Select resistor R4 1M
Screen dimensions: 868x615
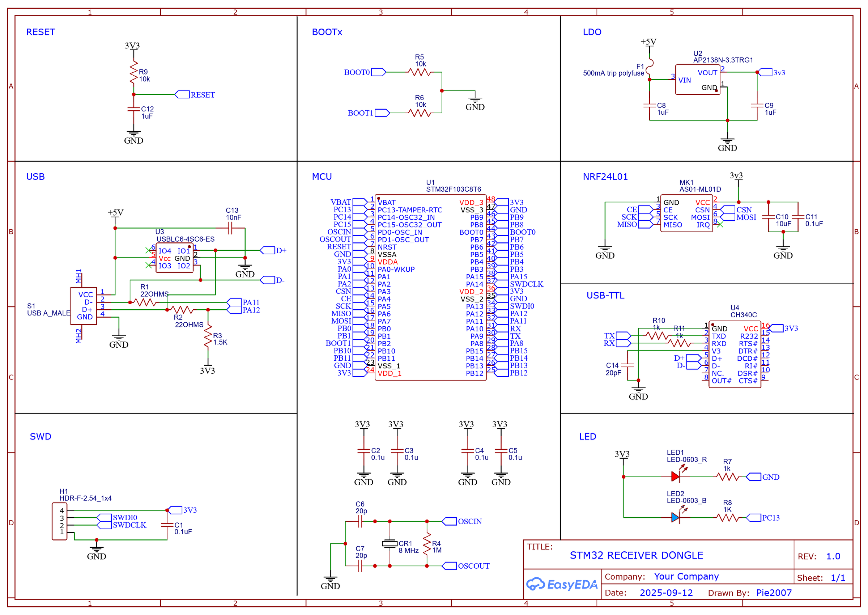(427, 544)
